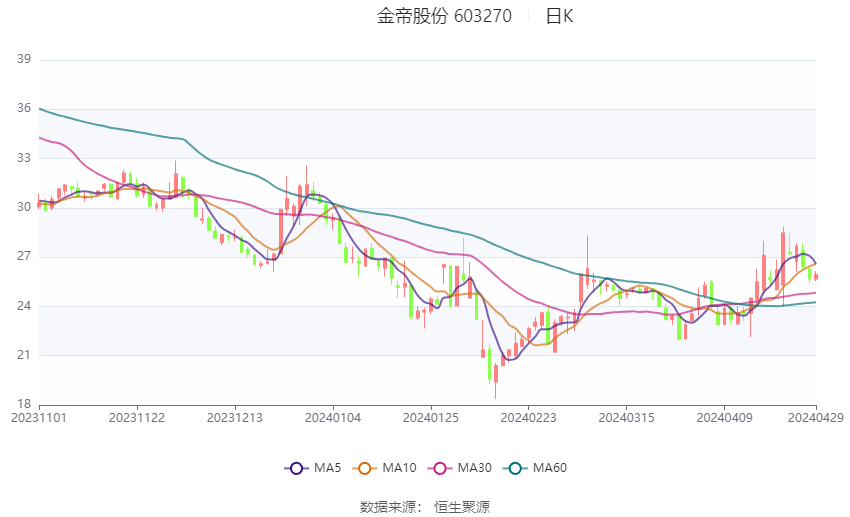
Task: Toggle the MA60 series using its text label
Action: (x=550, y=467)
